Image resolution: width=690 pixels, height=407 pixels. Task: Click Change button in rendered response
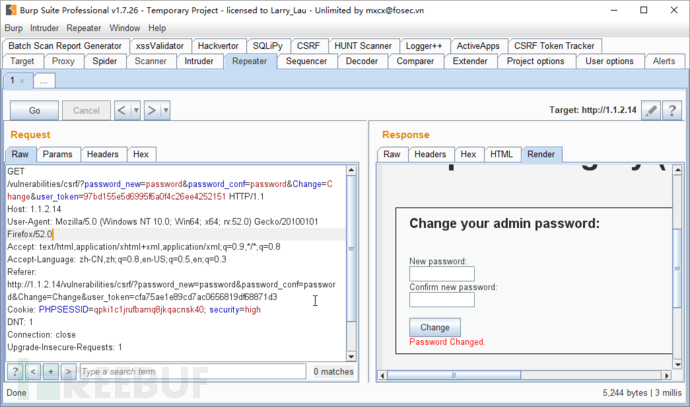[435, 327]
